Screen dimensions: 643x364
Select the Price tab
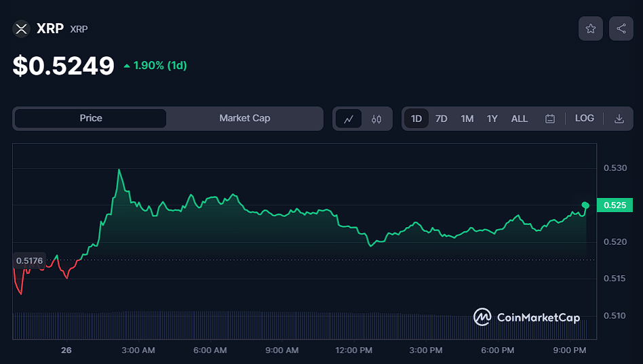coord(91,118)
